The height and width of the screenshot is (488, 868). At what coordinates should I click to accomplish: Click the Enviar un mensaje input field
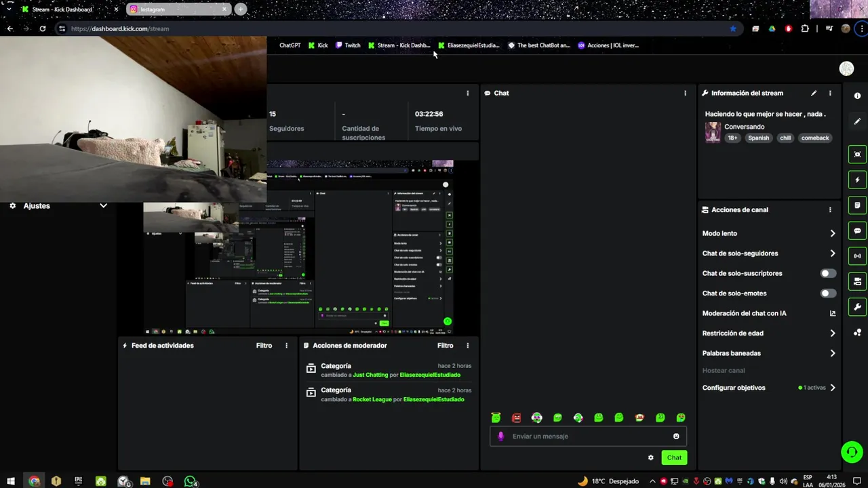589,436
